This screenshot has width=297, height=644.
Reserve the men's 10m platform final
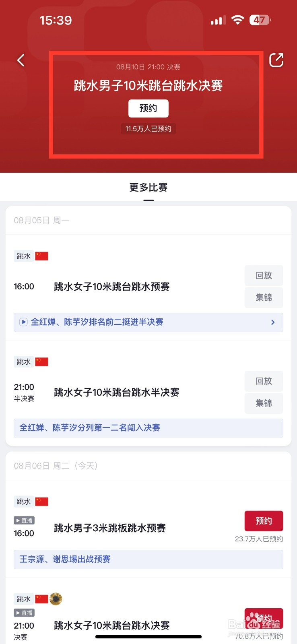click(148, 108)
